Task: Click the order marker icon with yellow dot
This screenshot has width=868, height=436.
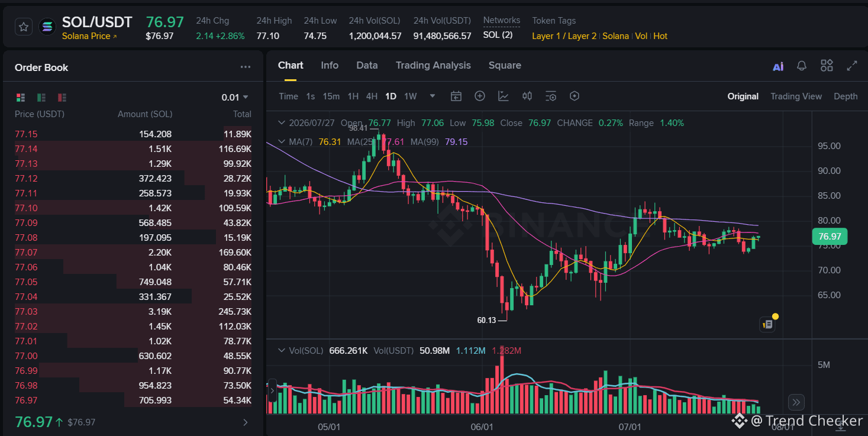Action: point(768,324)
